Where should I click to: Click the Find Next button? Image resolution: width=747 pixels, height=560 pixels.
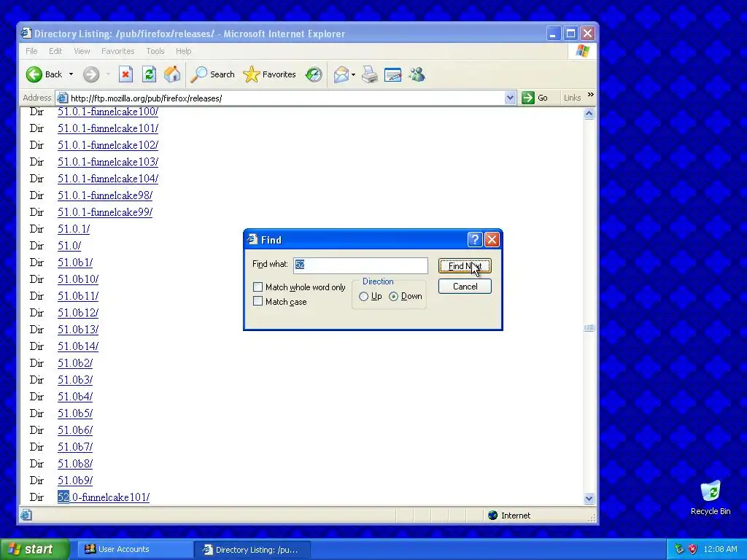pos(465,265)
